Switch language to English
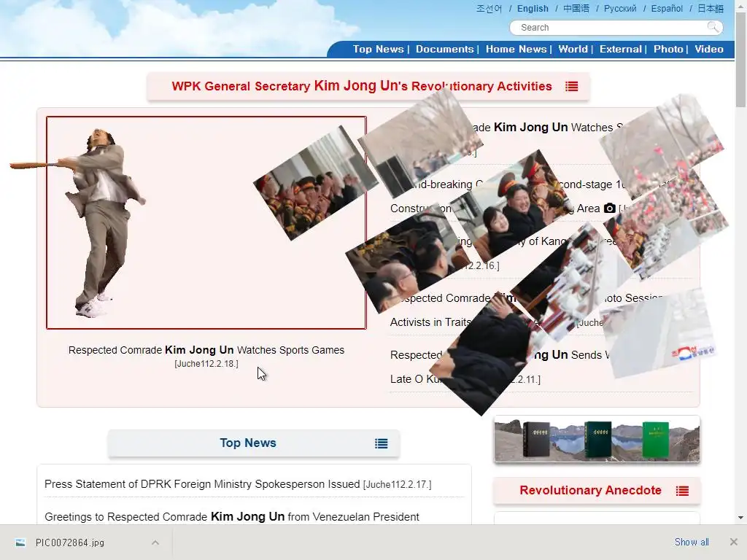 [x=533, y=9]
